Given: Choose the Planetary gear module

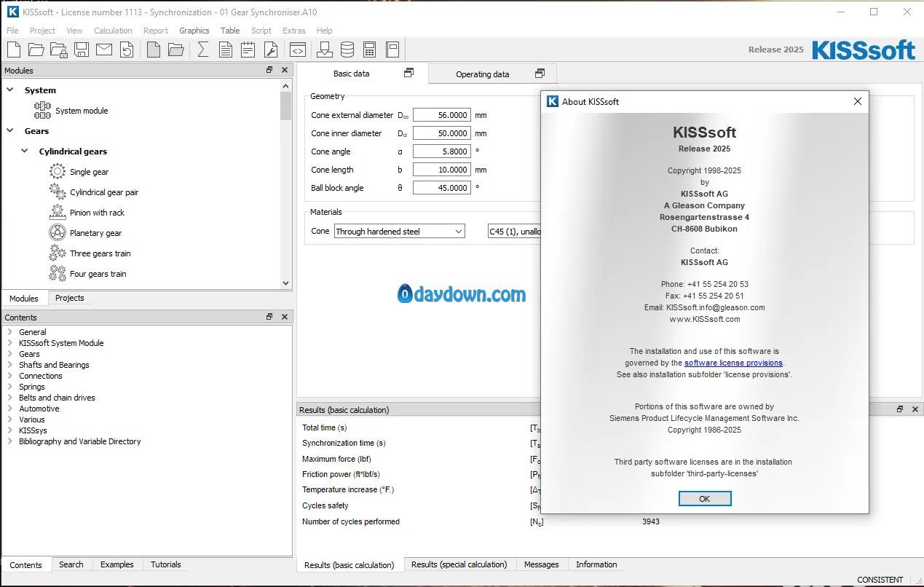Looking at the screenshot, I should coord(95,233).
